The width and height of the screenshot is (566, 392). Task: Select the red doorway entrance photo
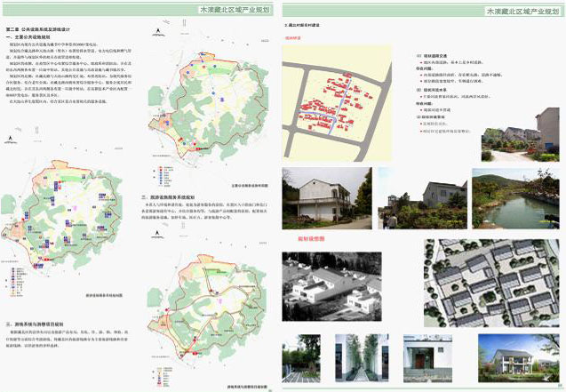tap(427, 359)
